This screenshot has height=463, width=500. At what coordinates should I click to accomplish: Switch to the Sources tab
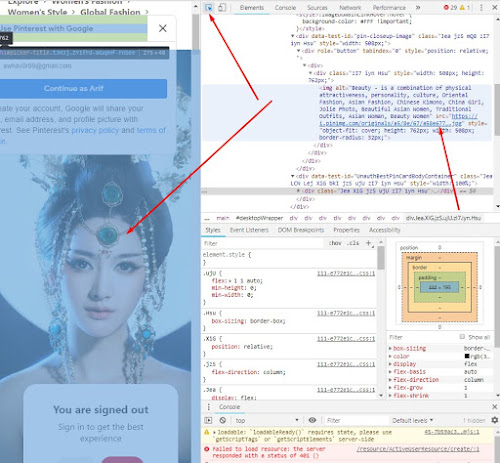click(317, 7)
